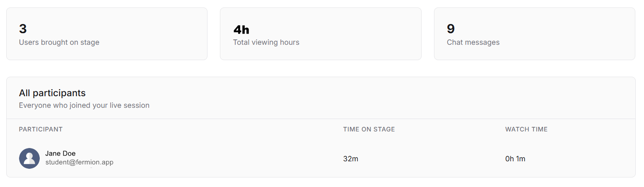
Task: Sort by the WATCH TIME column header
Action: coord(526,129)
